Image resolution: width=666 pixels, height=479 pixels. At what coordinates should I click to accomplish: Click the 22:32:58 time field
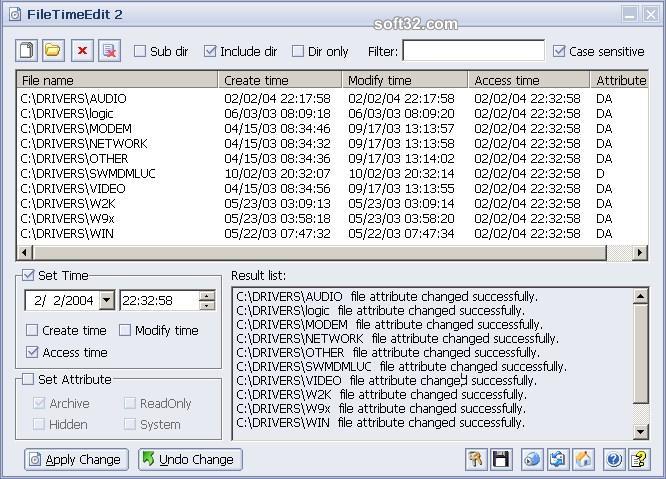coord(159,301)
